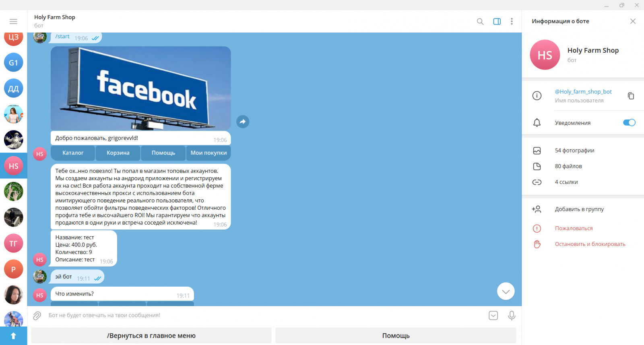The height and width of the screenshot is (345, 644).
Task: Click the blue up-arrow sidebar button
Action: pos(14,336)
